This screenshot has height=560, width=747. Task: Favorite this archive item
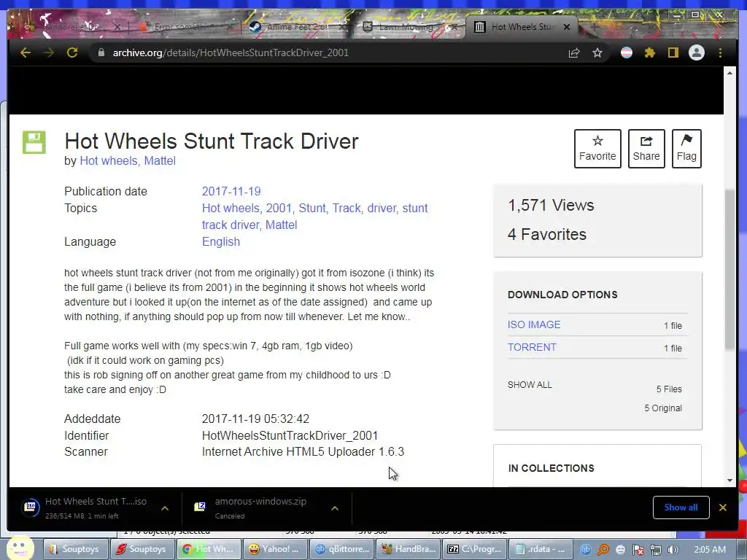(x=597, y=149)
